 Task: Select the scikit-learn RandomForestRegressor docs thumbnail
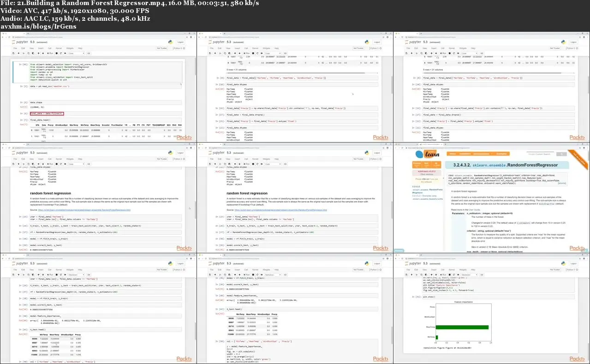pos(491,197)
